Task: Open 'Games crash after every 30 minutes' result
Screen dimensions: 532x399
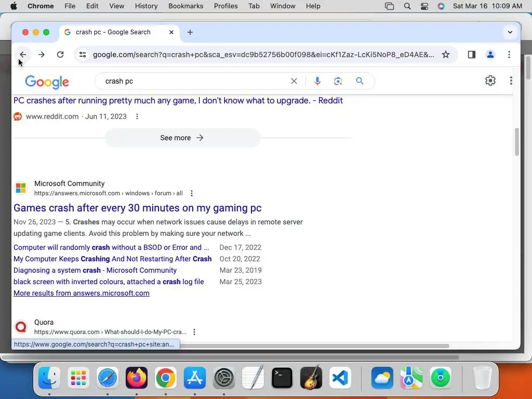Action: coord(137,208)
